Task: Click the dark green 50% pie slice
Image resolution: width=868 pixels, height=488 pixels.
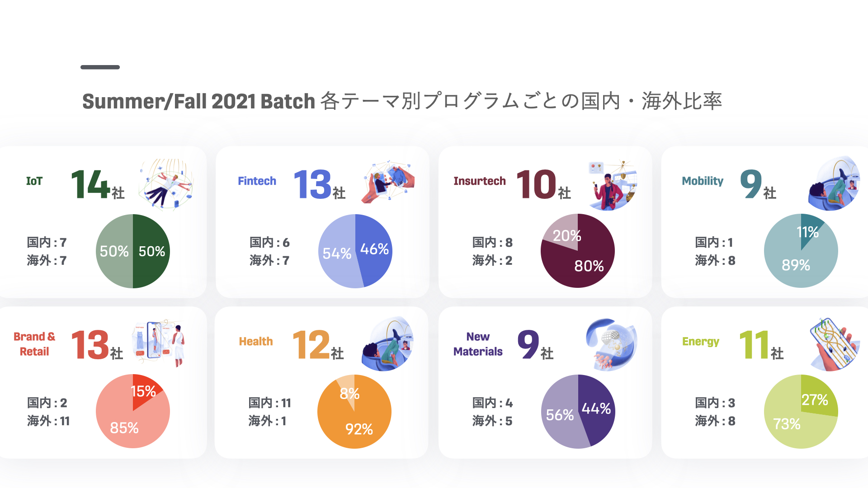Action: [x=151, y=251]
